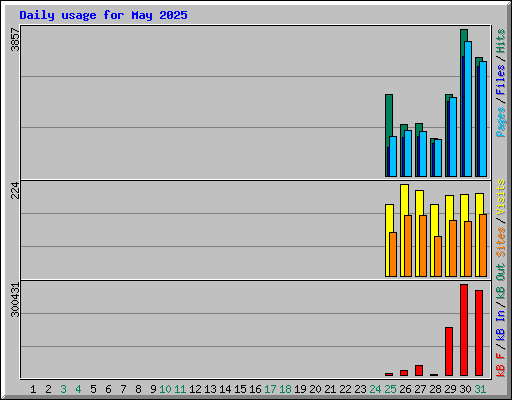Click the day 31 red kB bar
512x400 pixels.
pyautogui.click(x=479, y=333)
